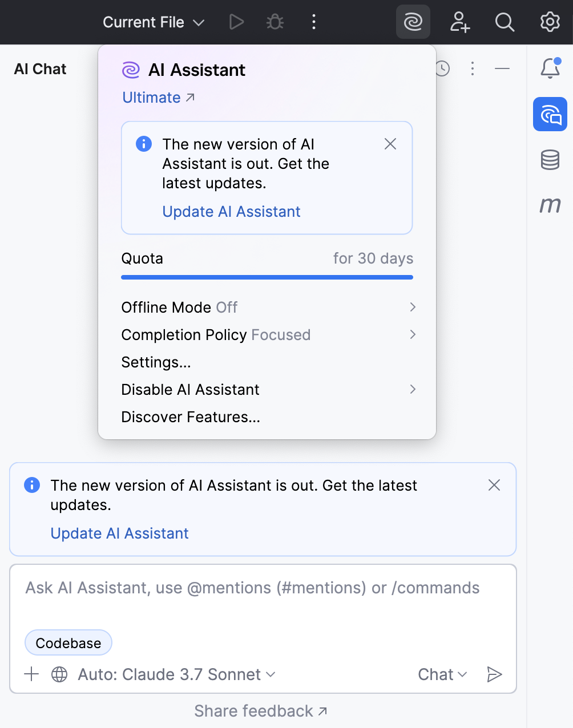This screenshot has height=728, width=573.
Task: Open the Notifications bell in sidebar
Action: click(550, 68)
